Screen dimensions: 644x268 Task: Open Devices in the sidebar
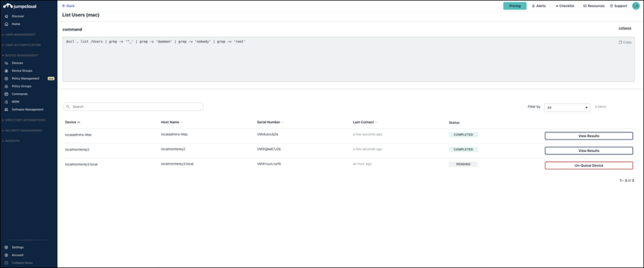pos(17,63)
